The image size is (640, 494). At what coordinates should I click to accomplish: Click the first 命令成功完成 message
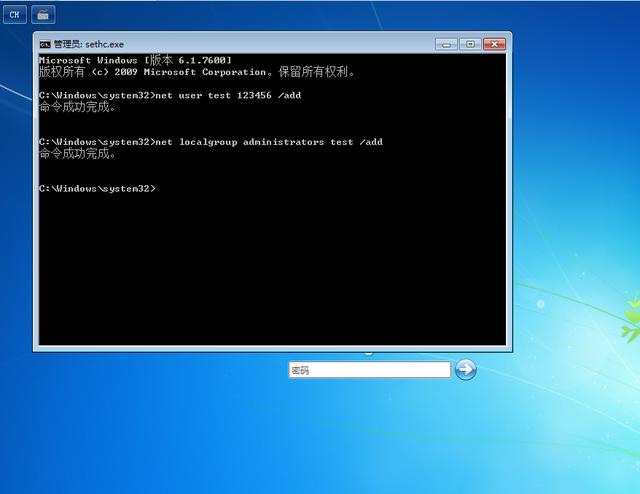[77, 107]
